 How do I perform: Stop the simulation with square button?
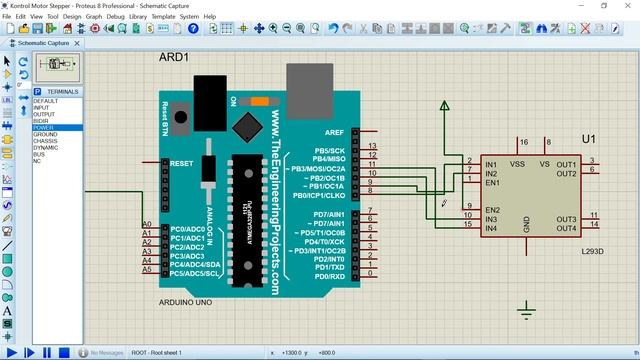click(x=64, y=353)
